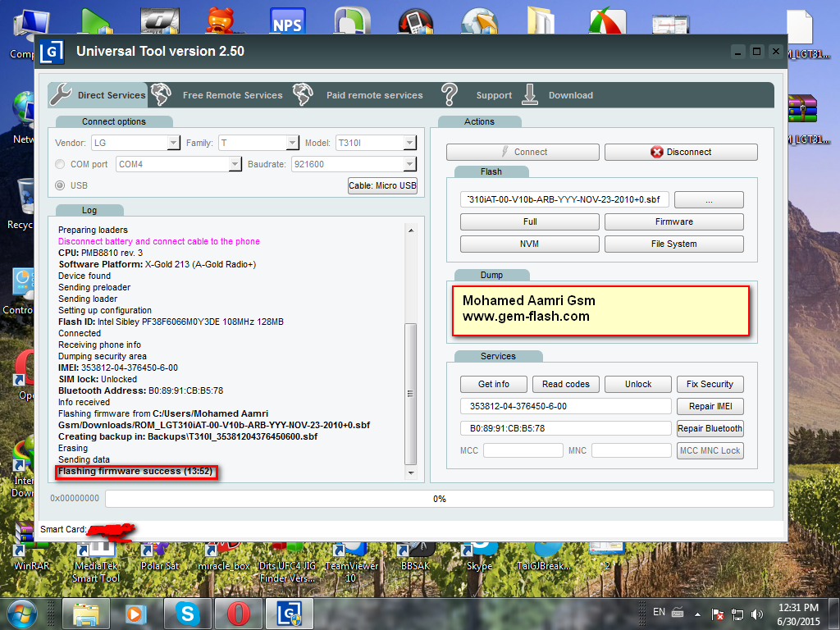Click the MNC input field
Screen dimensions: 840x630
[631, 450]
